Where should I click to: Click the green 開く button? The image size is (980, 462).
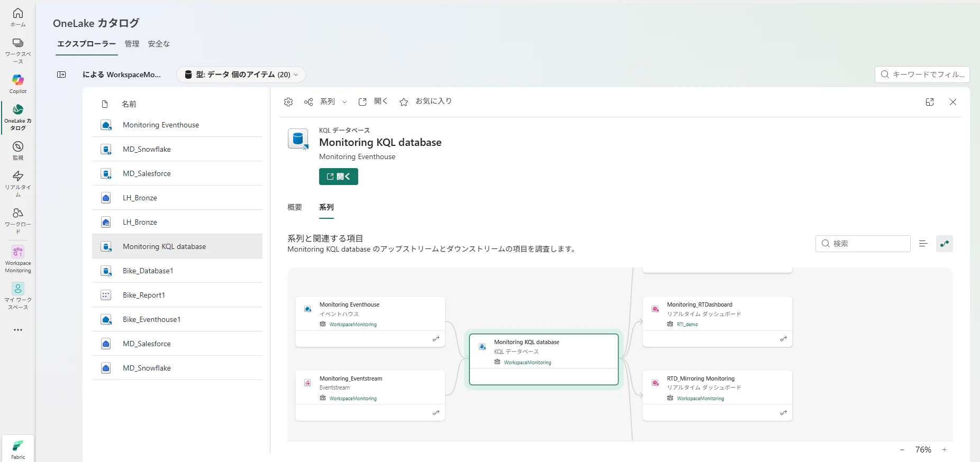339,177
